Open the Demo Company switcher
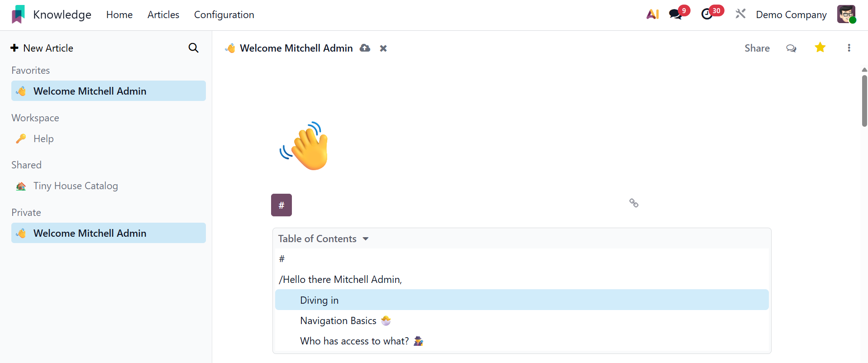 791,14
